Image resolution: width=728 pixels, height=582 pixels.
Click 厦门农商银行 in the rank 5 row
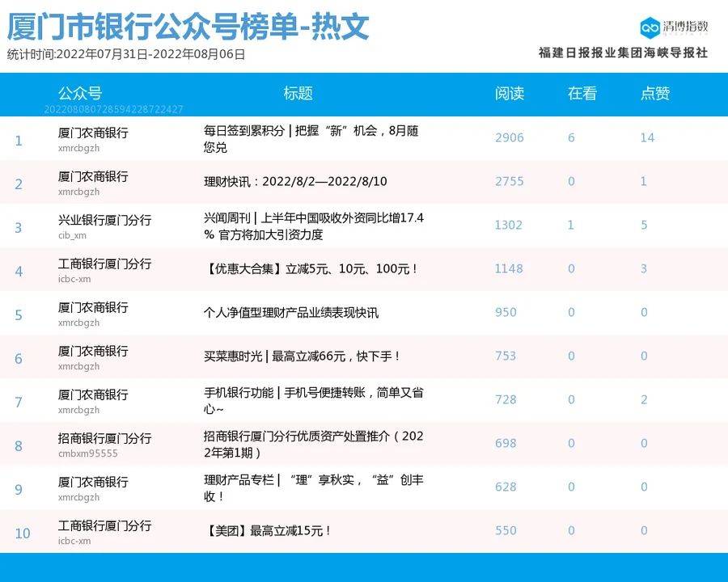(x=93, y=307)
